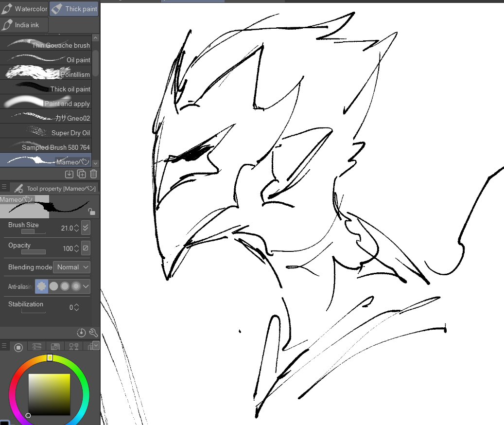The height and width of the screenshot is (425, 504).
Task: Click the delete sub tool trash icon
Action: click(94, 174)
